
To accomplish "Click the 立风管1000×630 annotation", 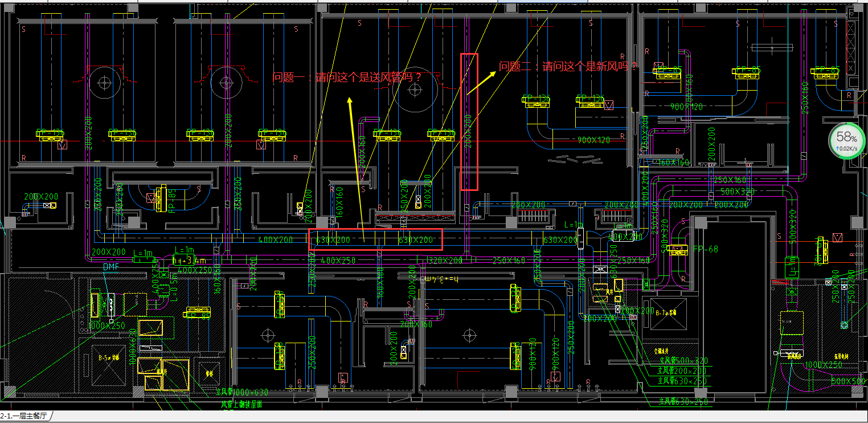I will tap(242, 392).
